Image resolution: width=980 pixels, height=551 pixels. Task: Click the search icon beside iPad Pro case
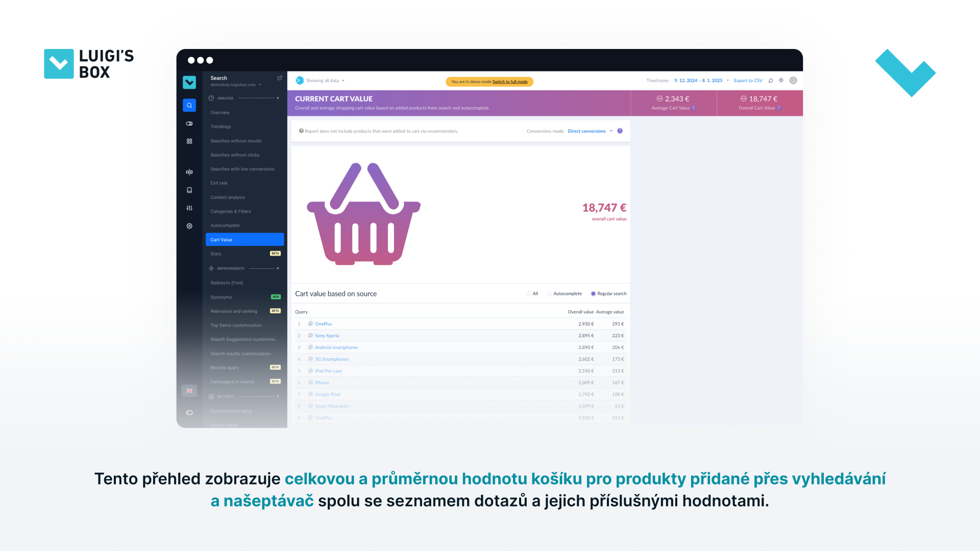pos(310,371)
